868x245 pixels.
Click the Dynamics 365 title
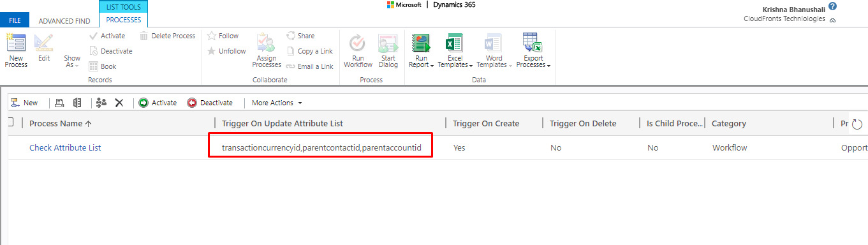454,5
